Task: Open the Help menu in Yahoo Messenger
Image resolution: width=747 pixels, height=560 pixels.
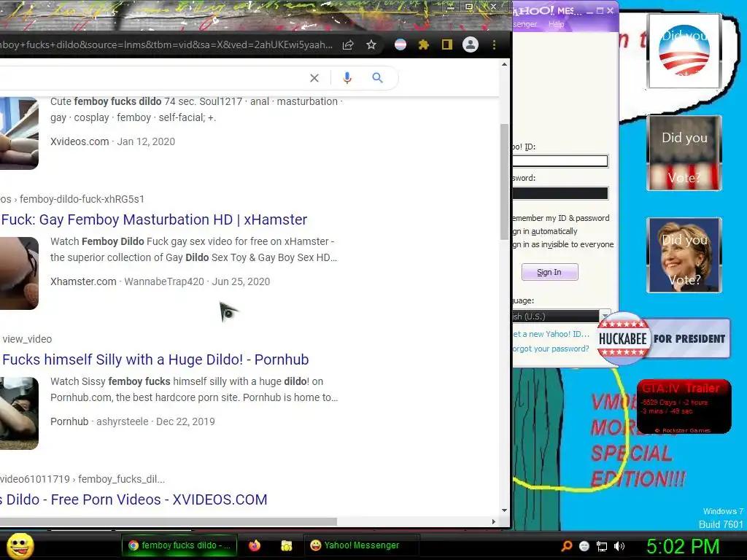Action: [556, 24]
